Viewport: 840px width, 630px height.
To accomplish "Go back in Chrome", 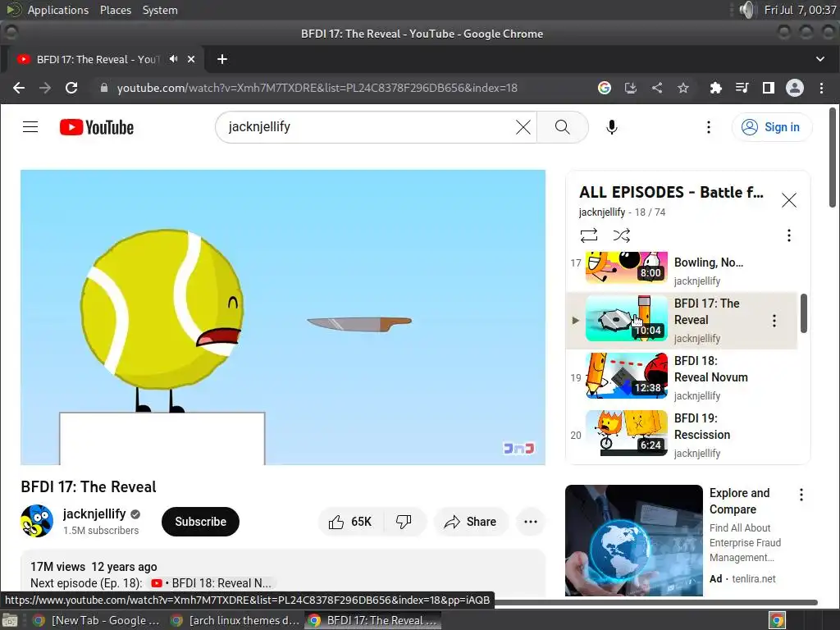I will coord(19,88).
